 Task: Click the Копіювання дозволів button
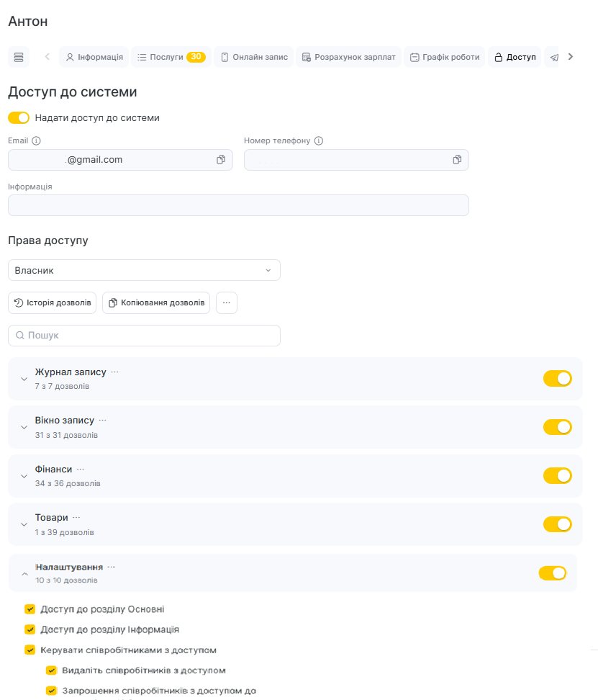click(x=156, y=303)
